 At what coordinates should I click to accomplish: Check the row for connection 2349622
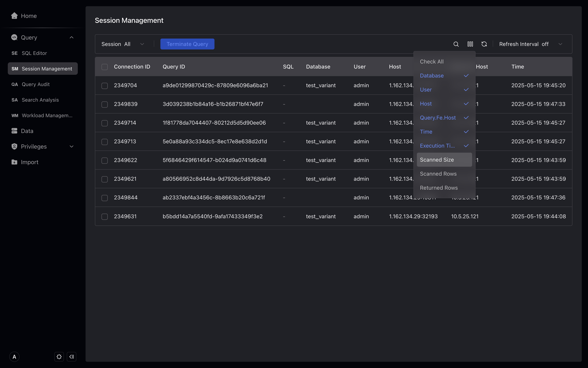(104, 161)
